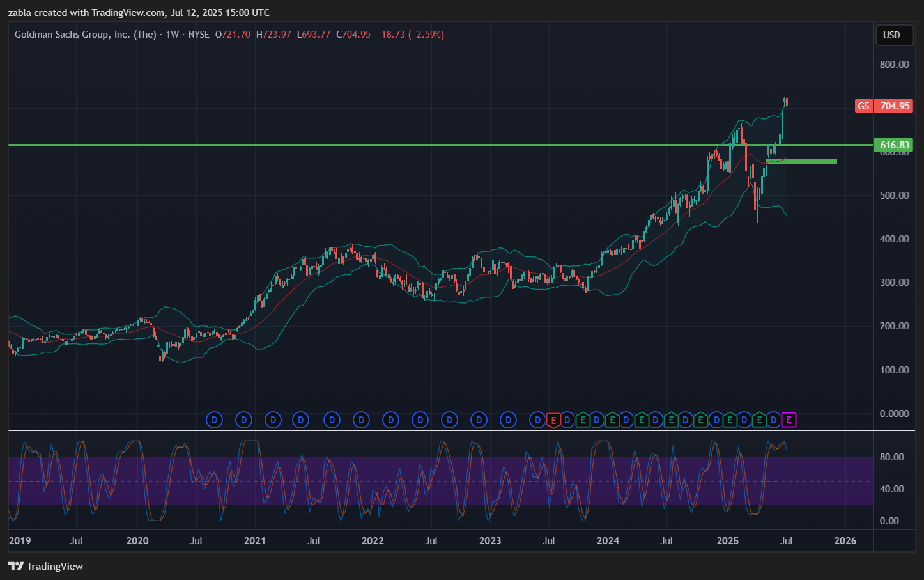Click the low value L693.77
The height and width of the screenshot is (580, 924).
(314, 35)
